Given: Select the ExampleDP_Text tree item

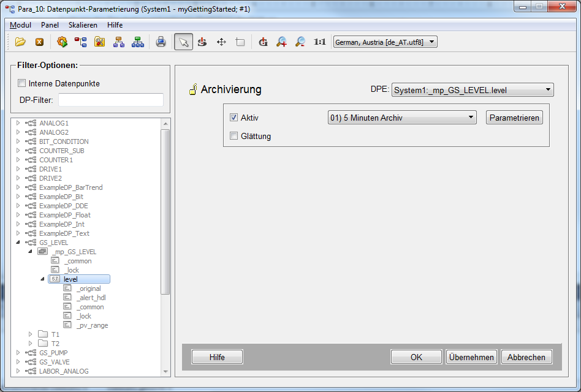Looking at the screenshot, I should pos(64,233).
